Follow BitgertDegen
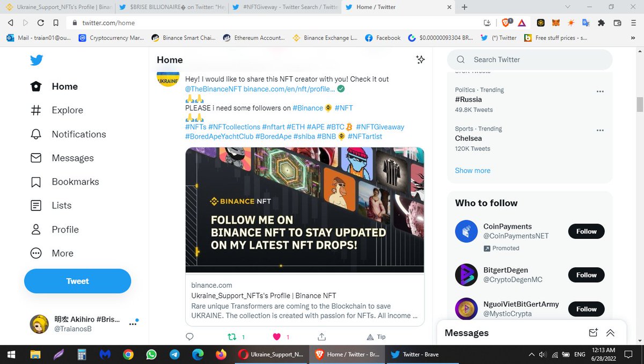The width and height of the screenshot is (644, 364). coord(586,275)
